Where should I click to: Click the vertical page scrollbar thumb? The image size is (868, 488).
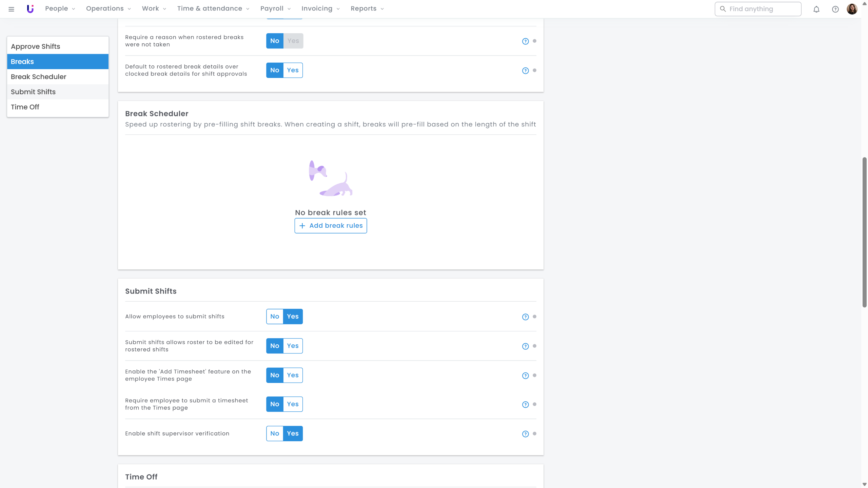coord(864,232)
